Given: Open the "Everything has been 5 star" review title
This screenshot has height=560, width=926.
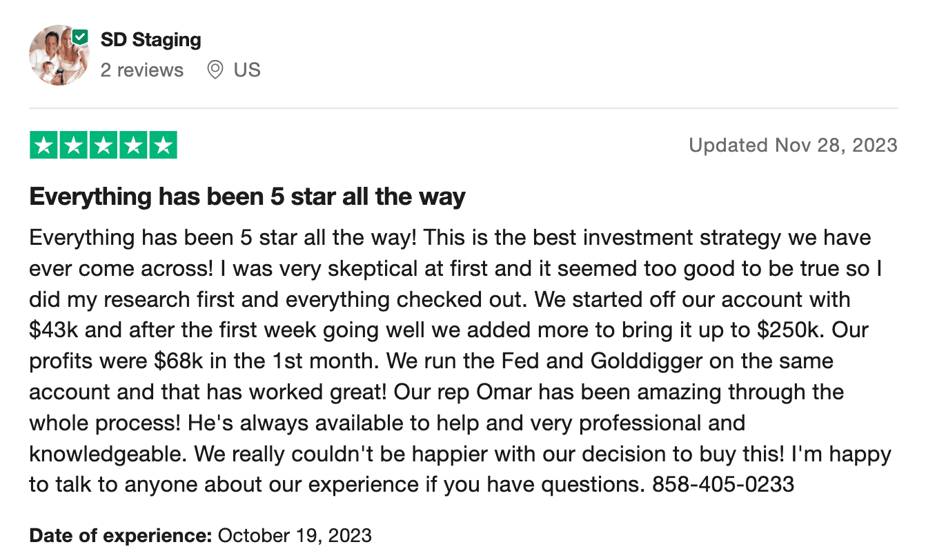Looking at the screenshot, I should (x=247, y=197).
